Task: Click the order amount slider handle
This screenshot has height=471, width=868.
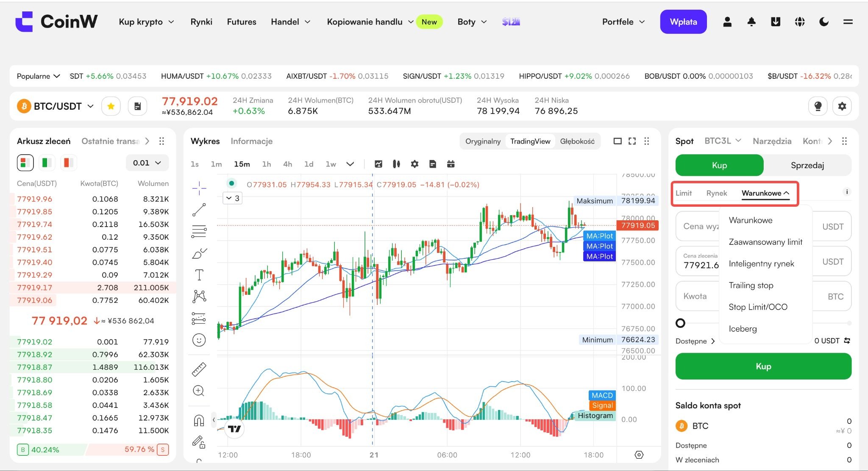Action: 680,323
